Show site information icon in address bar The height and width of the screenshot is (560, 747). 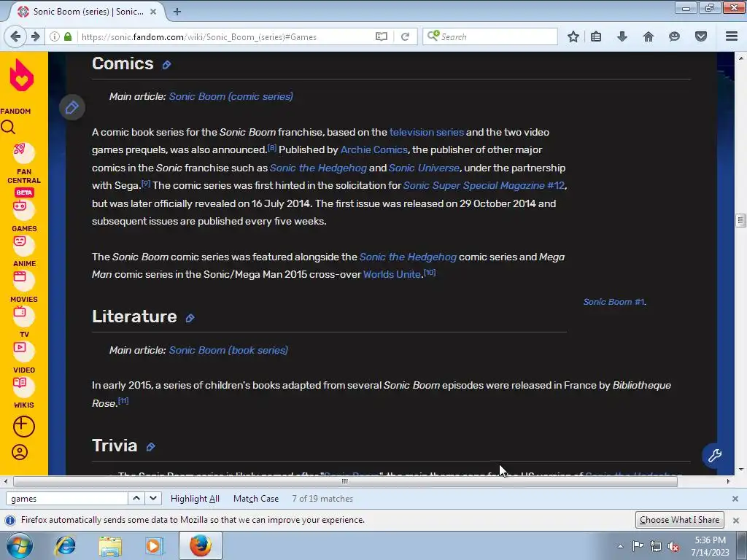coord(55,36)
